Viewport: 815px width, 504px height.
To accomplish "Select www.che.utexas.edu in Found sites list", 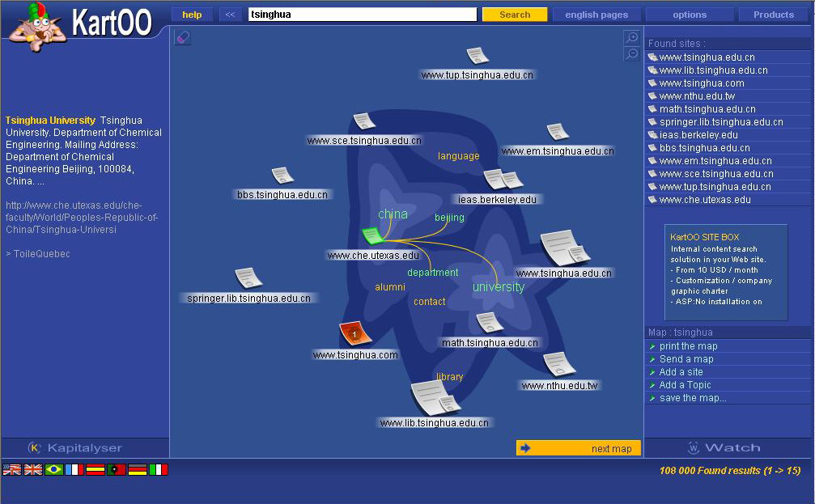I will [728, 200].
